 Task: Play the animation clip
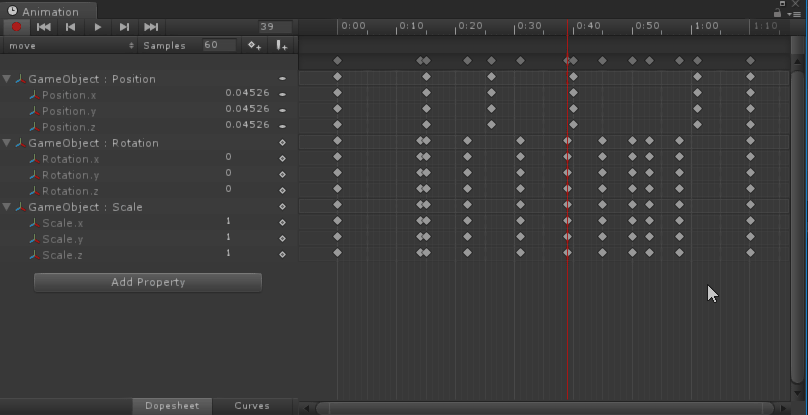98,27
